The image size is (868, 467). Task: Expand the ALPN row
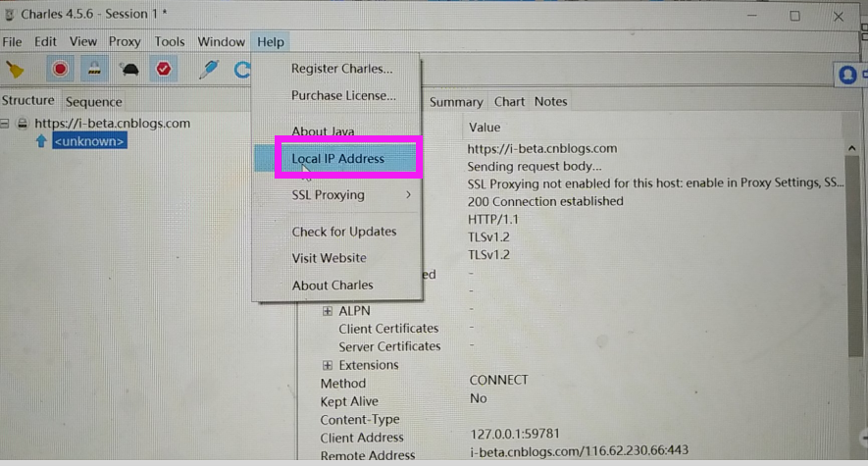pyautogui.click(x=328, y=311)
